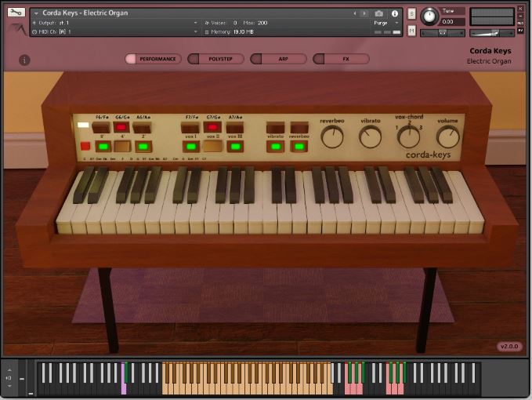
Task: Click the header pan slider
Action: click(x=443, y=33)
